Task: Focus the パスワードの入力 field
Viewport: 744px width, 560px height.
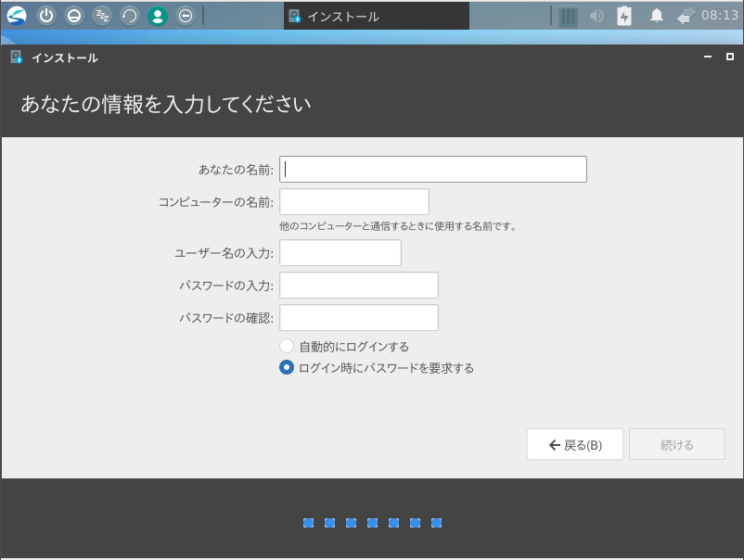Action: (359, 285)
